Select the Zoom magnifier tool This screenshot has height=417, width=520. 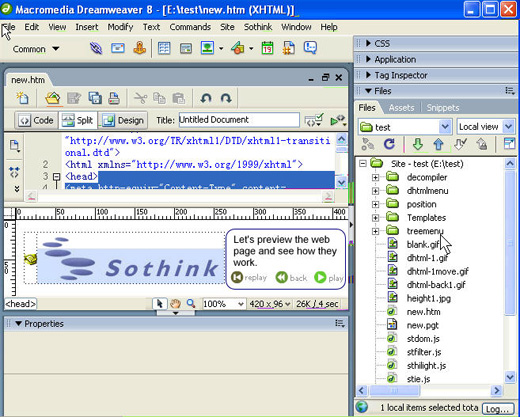point(191,304)
